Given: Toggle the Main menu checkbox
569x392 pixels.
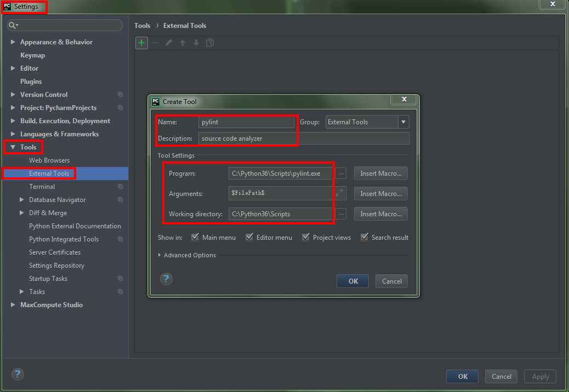Looking at the screenshot, I should [195, 237].
